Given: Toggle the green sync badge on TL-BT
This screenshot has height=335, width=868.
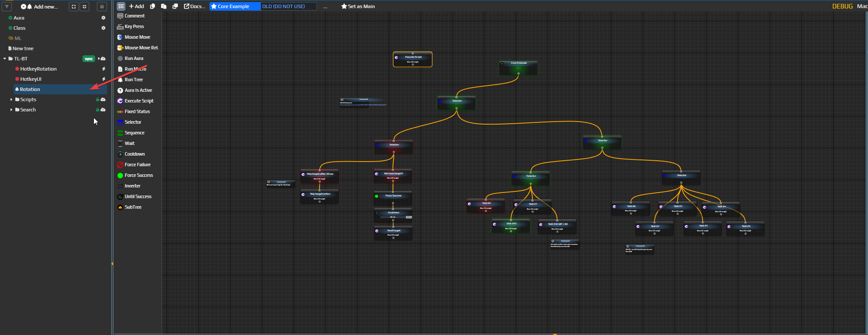Looking at the screenshot, I should (x=88, y=59).
